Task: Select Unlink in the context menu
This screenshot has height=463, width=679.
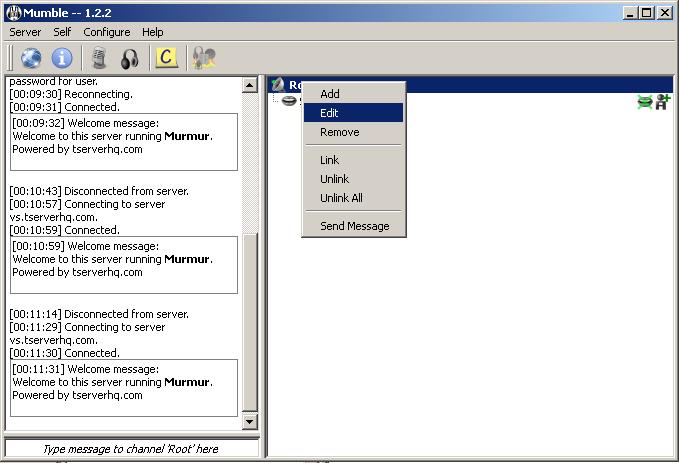Action: pos(353,179)
